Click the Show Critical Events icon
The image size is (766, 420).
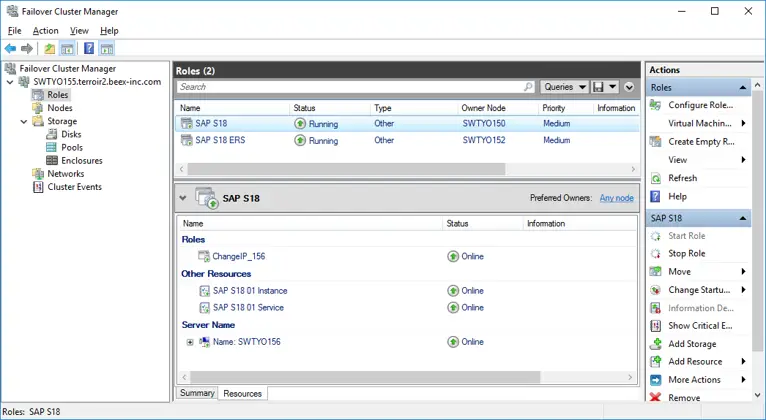click(x=656, y=326)
